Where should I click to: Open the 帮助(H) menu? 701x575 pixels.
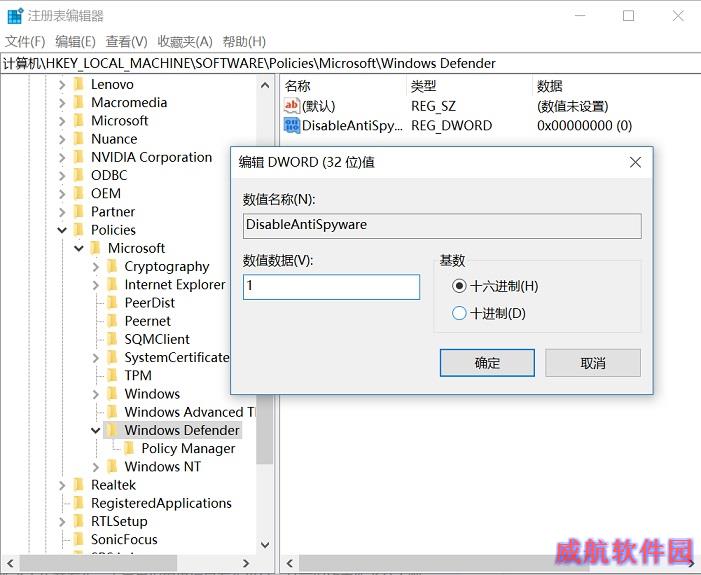tap(244, 42)
